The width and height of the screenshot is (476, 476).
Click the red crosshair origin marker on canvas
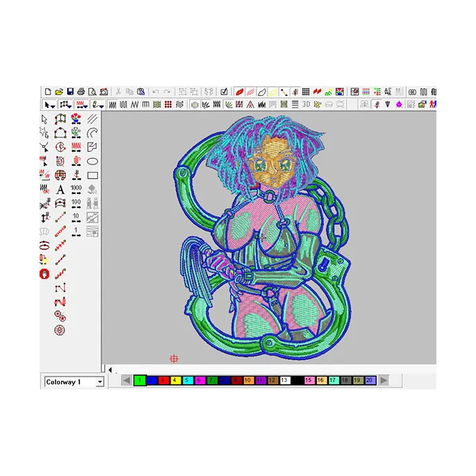pos(174,359)
